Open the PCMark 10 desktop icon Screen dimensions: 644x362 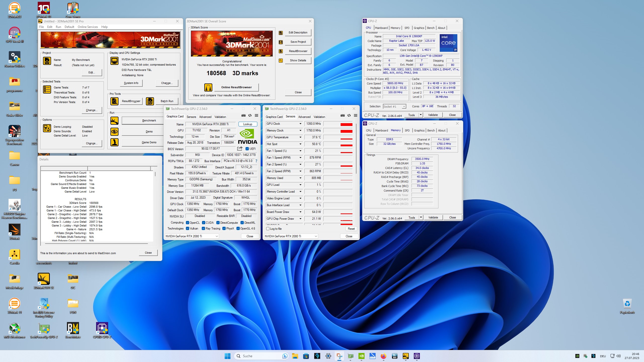coord(44,10)
